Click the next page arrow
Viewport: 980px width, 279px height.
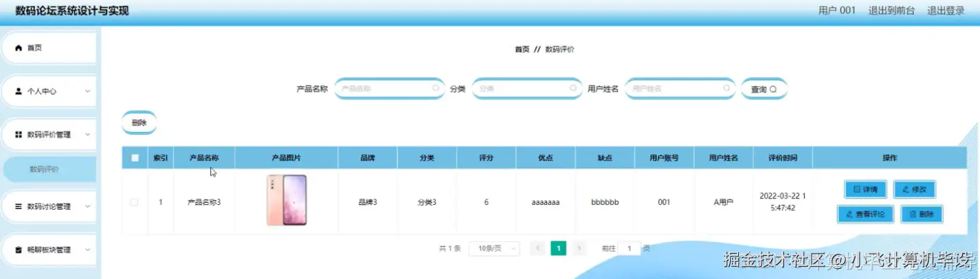click(579, 248)
